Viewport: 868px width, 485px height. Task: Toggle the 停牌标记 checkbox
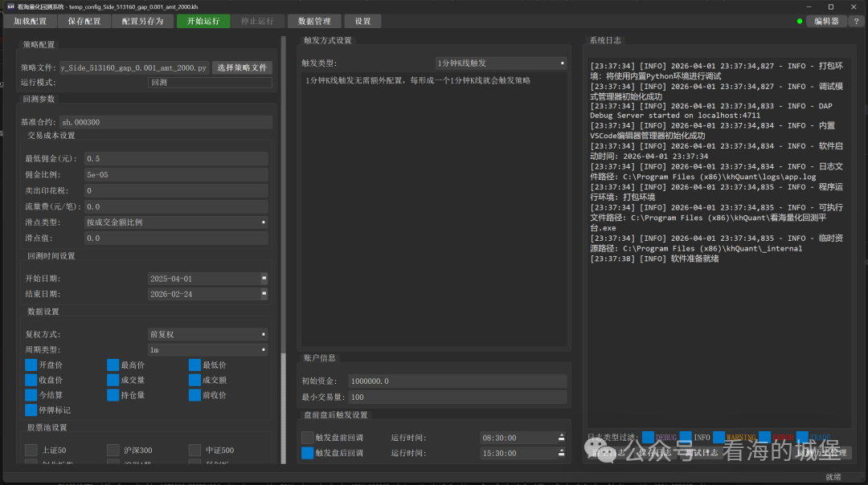point(31,410)
